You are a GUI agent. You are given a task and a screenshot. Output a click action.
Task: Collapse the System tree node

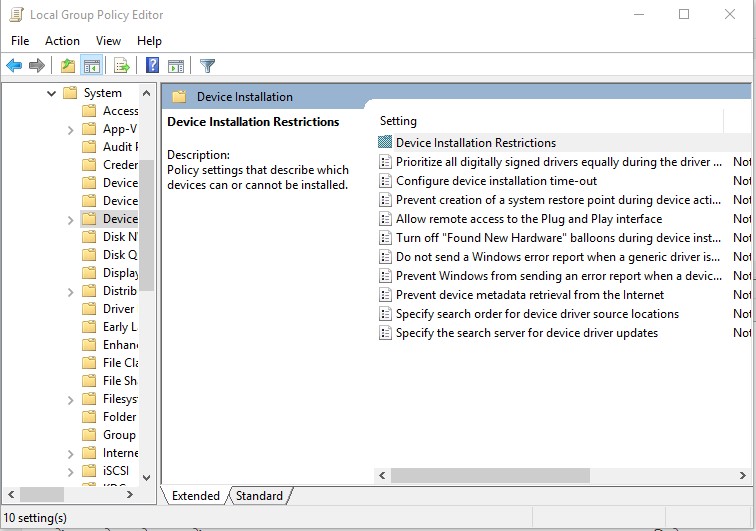[x=51, y=93]
